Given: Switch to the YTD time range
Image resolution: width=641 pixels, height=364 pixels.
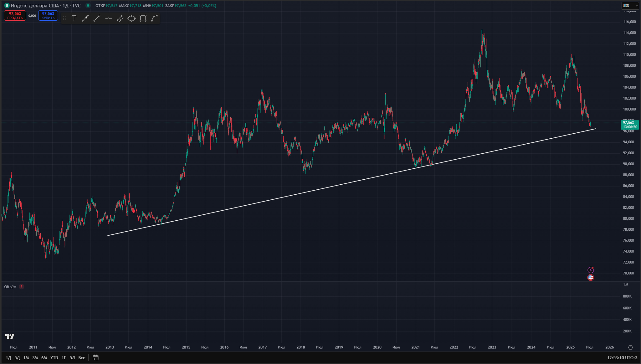Looking at the screenshot, I should (x=54, y=358).
